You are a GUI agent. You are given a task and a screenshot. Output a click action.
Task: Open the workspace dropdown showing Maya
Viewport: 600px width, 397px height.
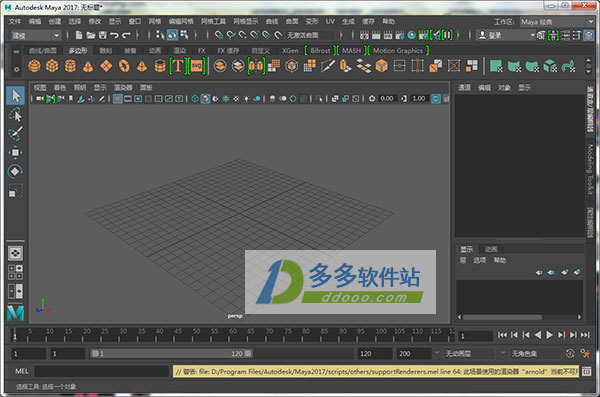click(x=557, y=22)
